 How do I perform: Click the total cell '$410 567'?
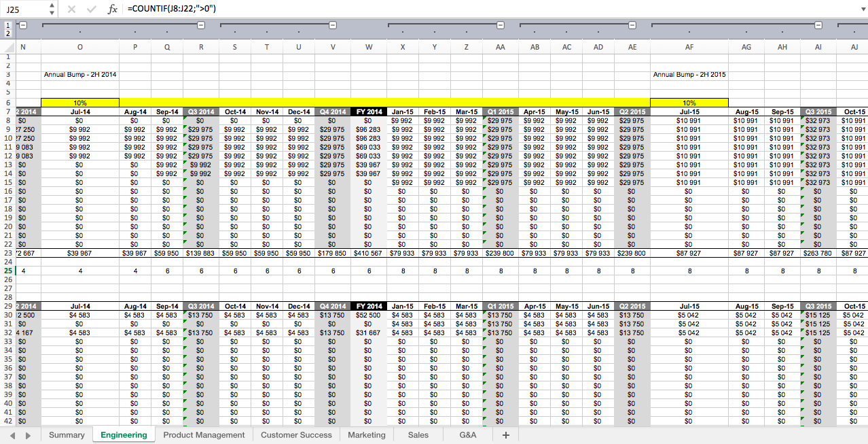[x=369, y=253]
